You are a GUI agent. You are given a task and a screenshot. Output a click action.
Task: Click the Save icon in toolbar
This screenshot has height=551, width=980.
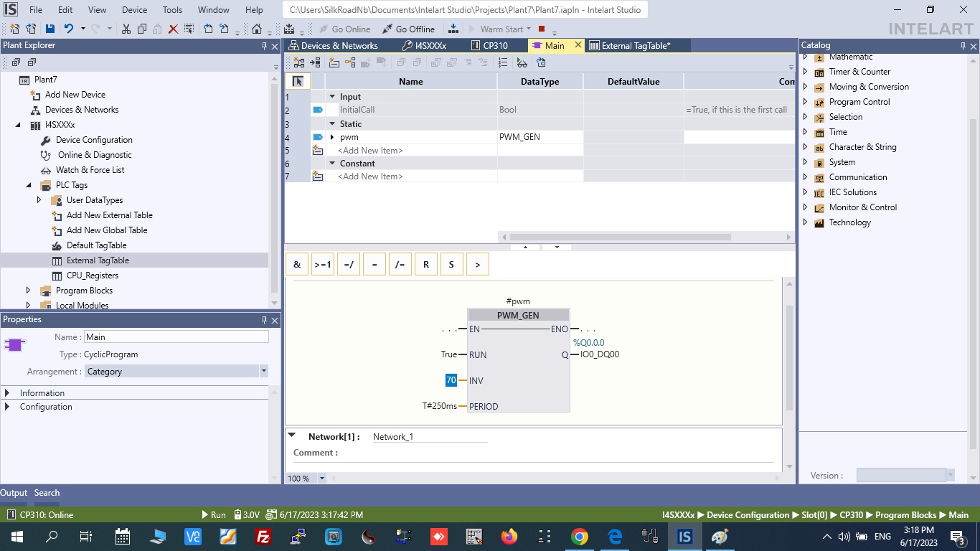pyautogui.click(x=50, y=29)
